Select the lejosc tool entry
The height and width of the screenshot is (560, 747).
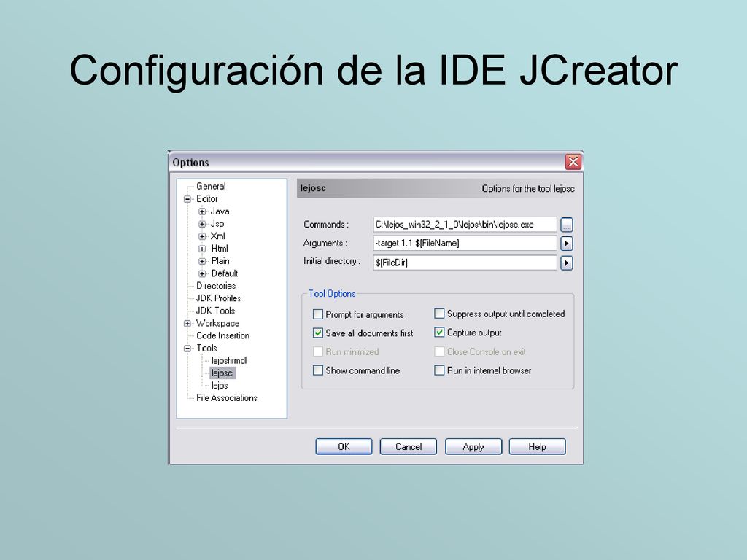click(x=222, y=373)
